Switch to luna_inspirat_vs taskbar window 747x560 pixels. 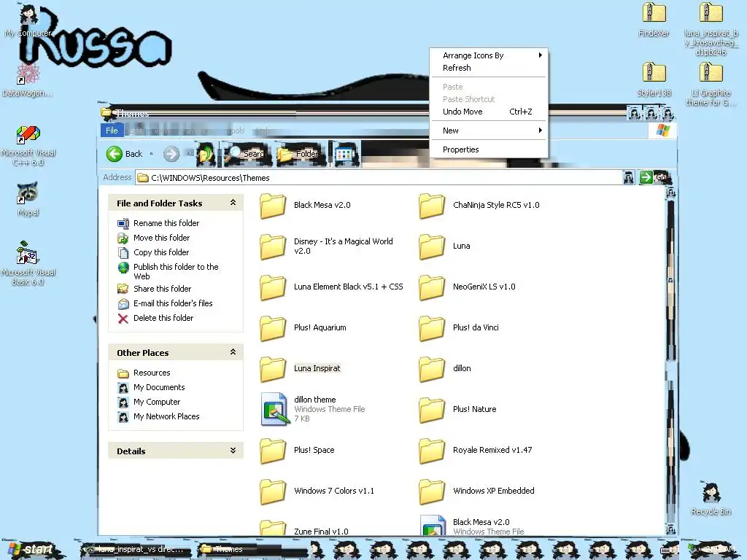[136, 550]
